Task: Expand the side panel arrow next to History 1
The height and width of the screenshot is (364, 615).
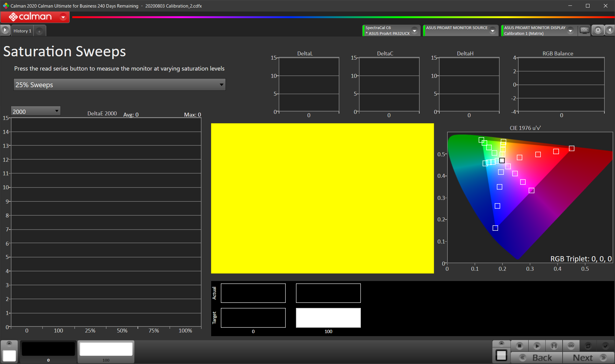Action: coord(5,30)
